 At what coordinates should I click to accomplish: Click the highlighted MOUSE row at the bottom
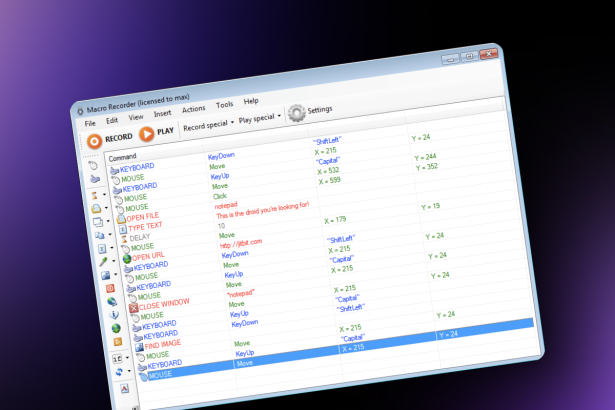click(x=339, y=349)
